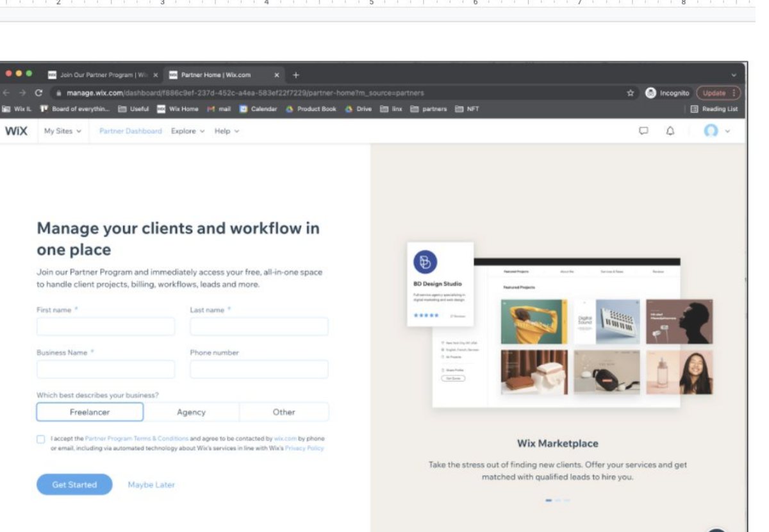Viewport: 769px width, 532px height.
Task: Click the smiling woman project thumbnail
Action: [679, 372]
